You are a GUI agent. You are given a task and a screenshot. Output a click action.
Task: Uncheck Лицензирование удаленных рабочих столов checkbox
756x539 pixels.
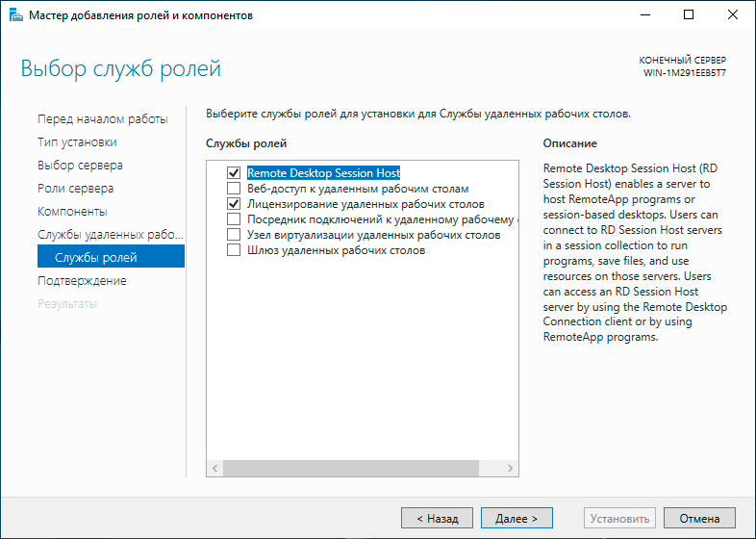233,204
